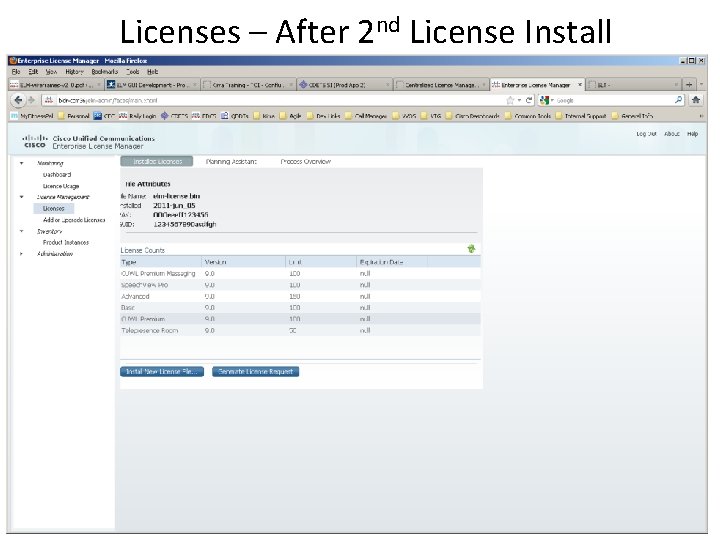Click the Cisco logo in page header
This screenshot has height=540, width=720.
pos(34,141)
